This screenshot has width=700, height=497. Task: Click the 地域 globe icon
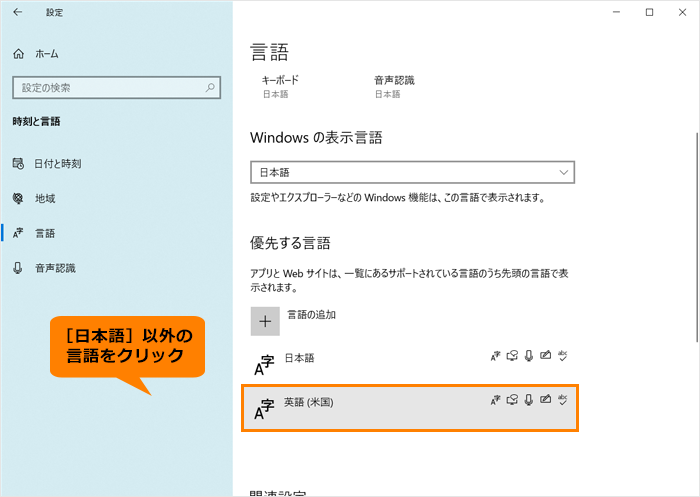[18, 198]
